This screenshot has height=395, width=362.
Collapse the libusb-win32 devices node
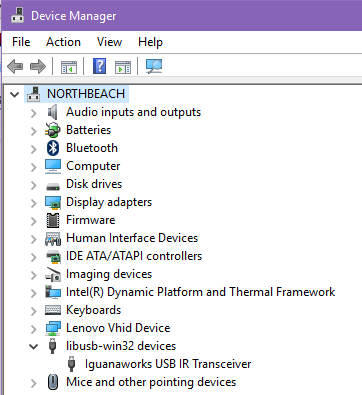tap(33, 347)
